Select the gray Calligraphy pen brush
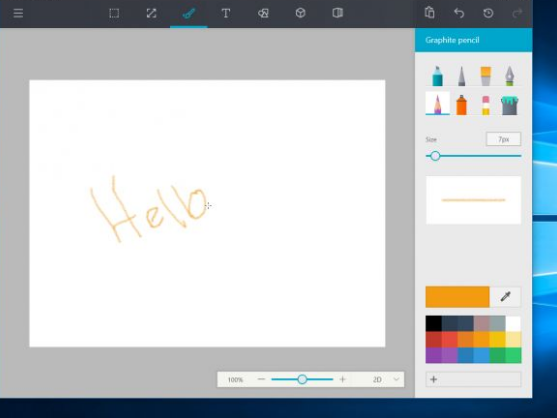Image resolution: width=557 pixels, height=418 pixels. (x=461, y=76)
